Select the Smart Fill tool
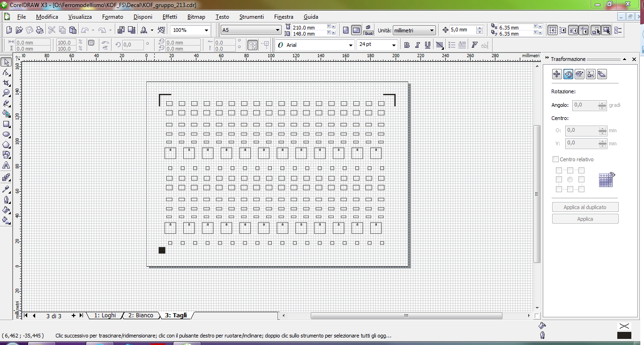644x345 pixels. 6,113
